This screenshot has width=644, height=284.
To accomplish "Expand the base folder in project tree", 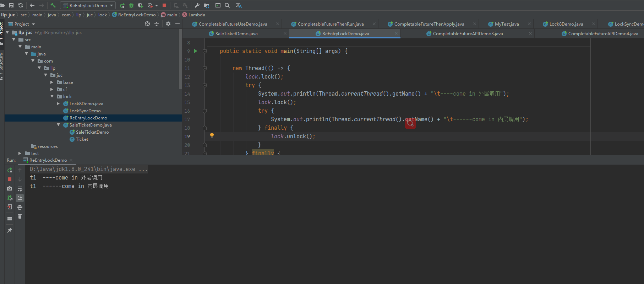I will 52,82.
